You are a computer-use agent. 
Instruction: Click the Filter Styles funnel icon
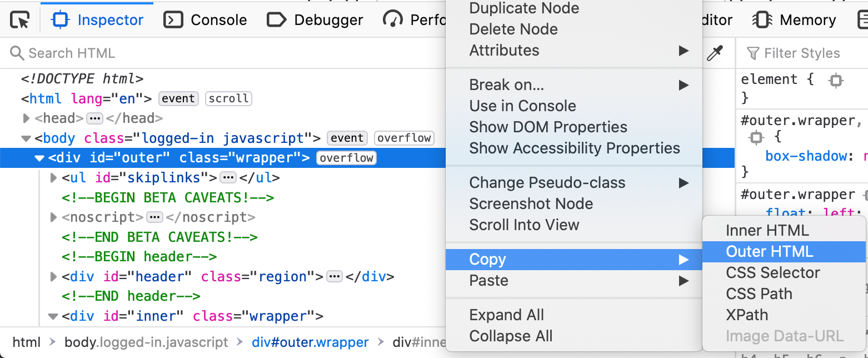point(753,53)
